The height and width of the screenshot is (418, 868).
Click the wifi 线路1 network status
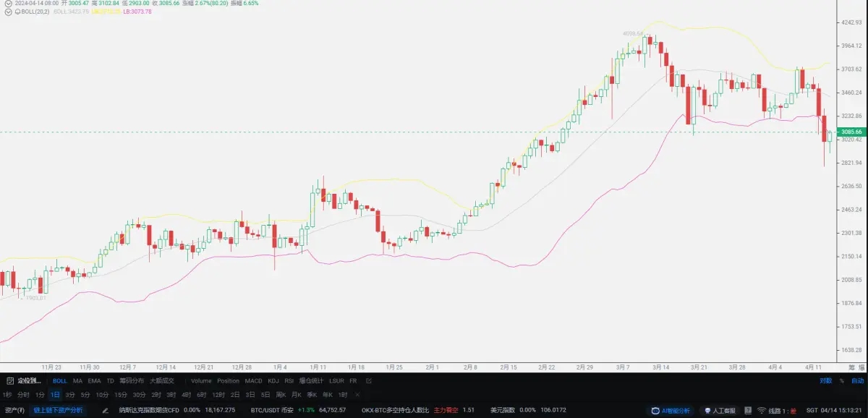pos(777,410)
